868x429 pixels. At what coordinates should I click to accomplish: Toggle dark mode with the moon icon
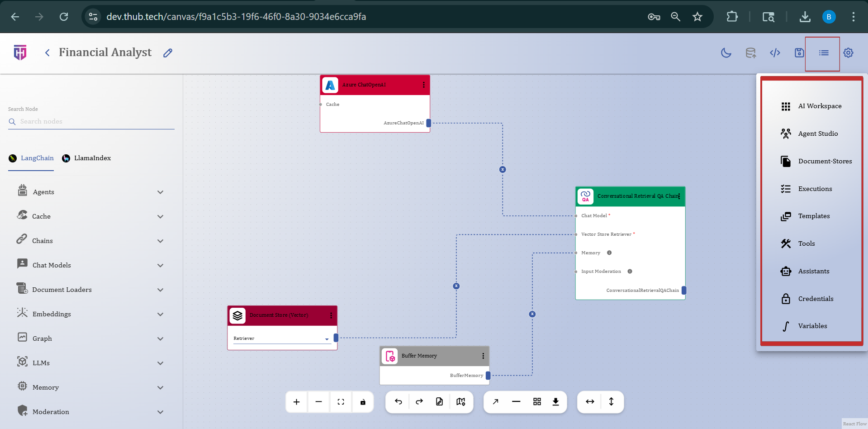(x=726, y=53)
